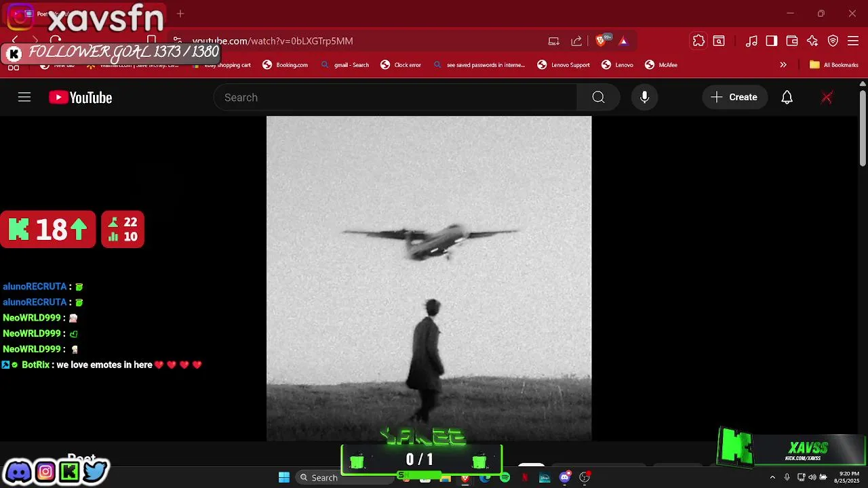Open Spotify from taskbar
Screen dimensions: 868x488
tap(505, 477)
